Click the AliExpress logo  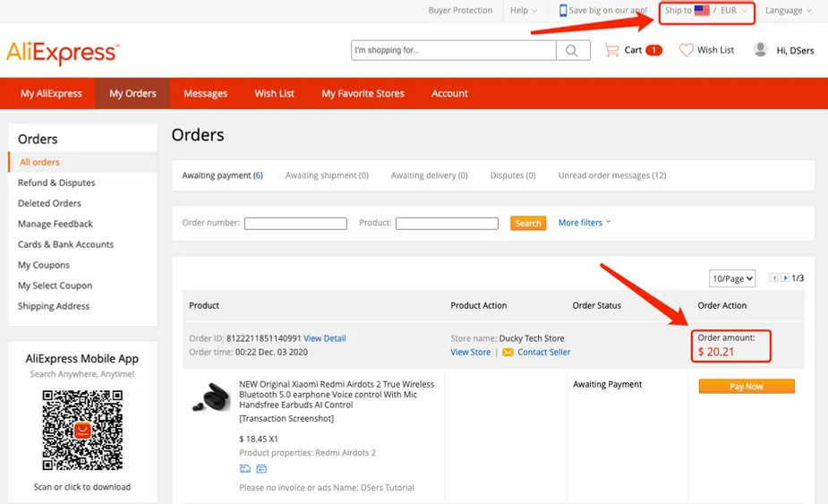point(63,53)
